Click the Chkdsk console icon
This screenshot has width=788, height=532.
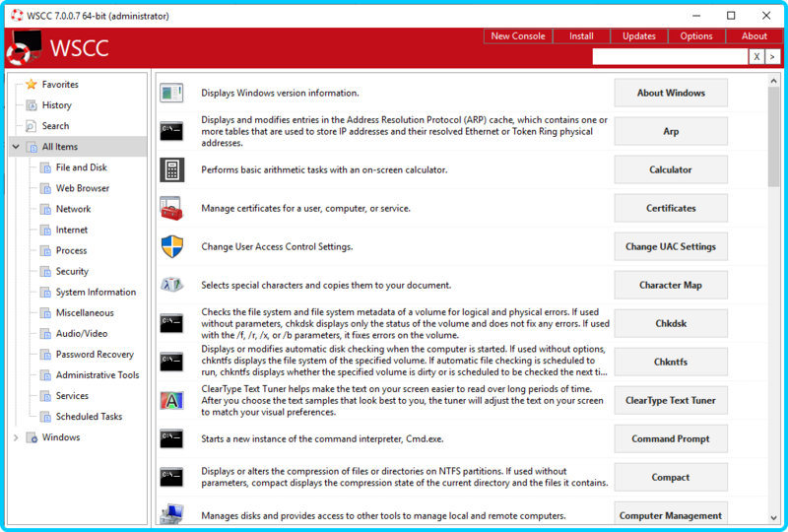pos(171,323)
